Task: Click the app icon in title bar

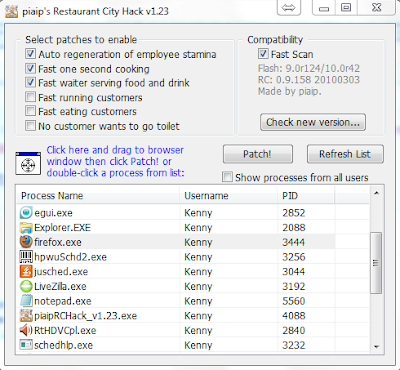Action: [11, 11]
